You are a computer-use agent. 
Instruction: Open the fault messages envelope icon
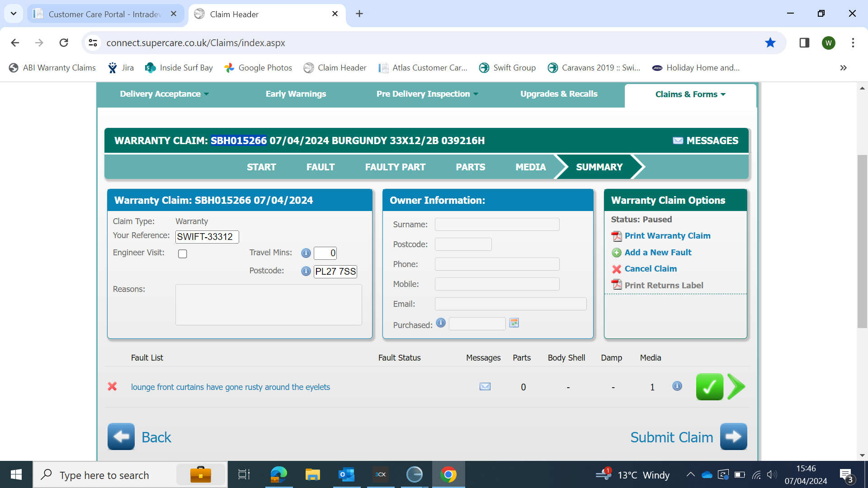click(485, 387)
